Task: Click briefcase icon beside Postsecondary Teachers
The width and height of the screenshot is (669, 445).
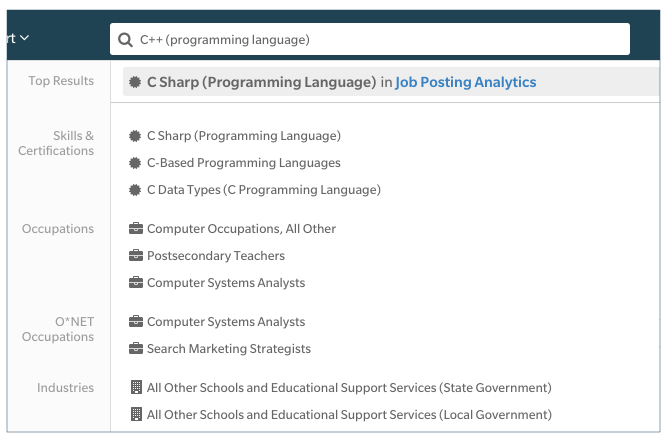Action: pyautogui.click(x=136, y=256)
